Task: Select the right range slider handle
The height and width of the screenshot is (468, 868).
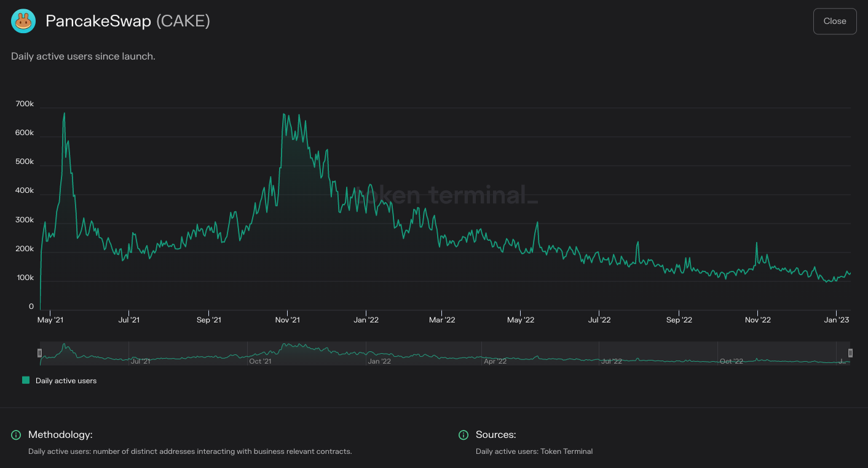Action: pyautogui.click(x=850, y=353)
